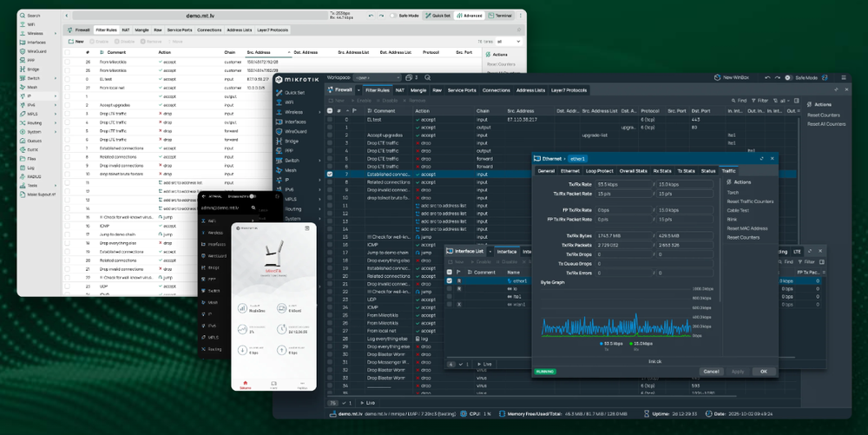Click back arrow beside demo.mt.lv address
This screenshot has width=868, height=435.
point(67,16)
